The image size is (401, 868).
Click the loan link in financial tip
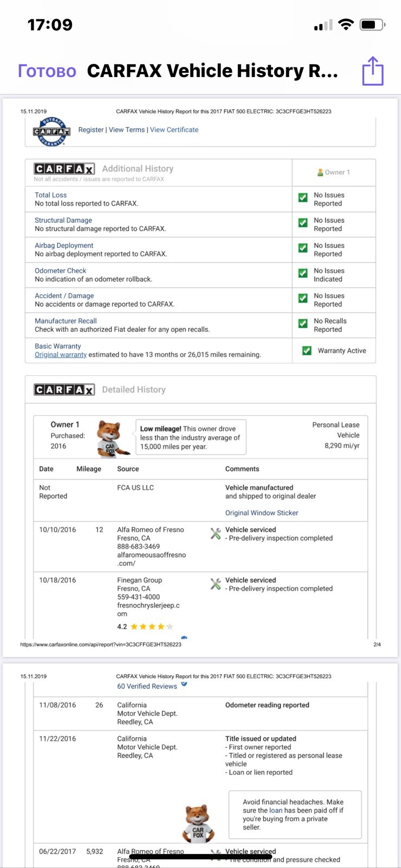pyautogui.click(x=276, y=810)
